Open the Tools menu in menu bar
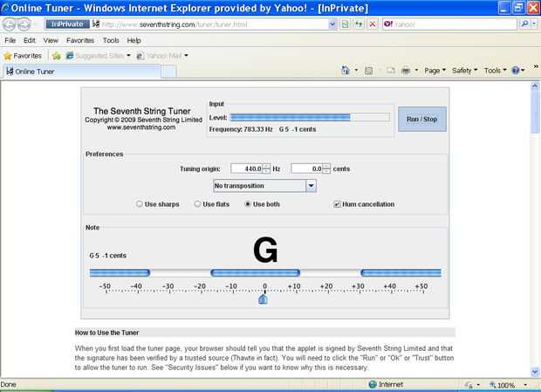Image resolution: width=541 pixels, height=392 pixels. (x=111, y=40)
